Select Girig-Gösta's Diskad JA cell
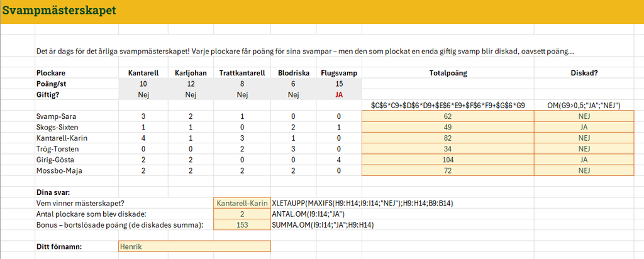This screenshot has height=259, width=644. coord(584,160)
